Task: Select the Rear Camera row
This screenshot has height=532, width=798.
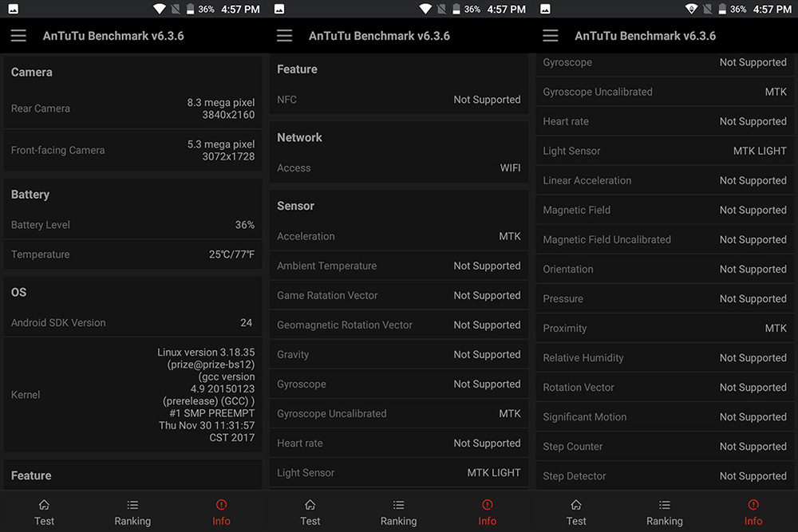Action: pos(132,108)
